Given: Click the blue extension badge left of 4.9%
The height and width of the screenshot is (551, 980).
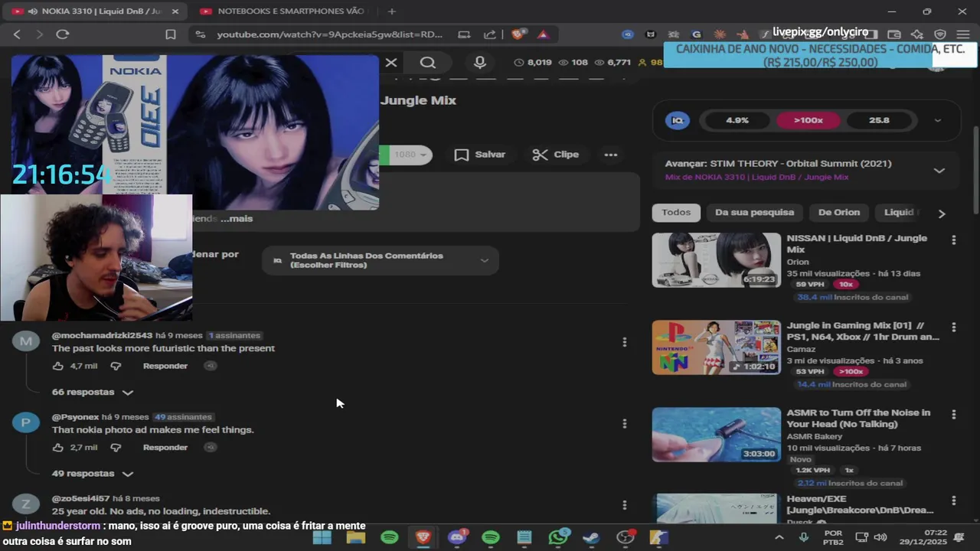Looking at the screenshot, I should (x=677, y=120).
